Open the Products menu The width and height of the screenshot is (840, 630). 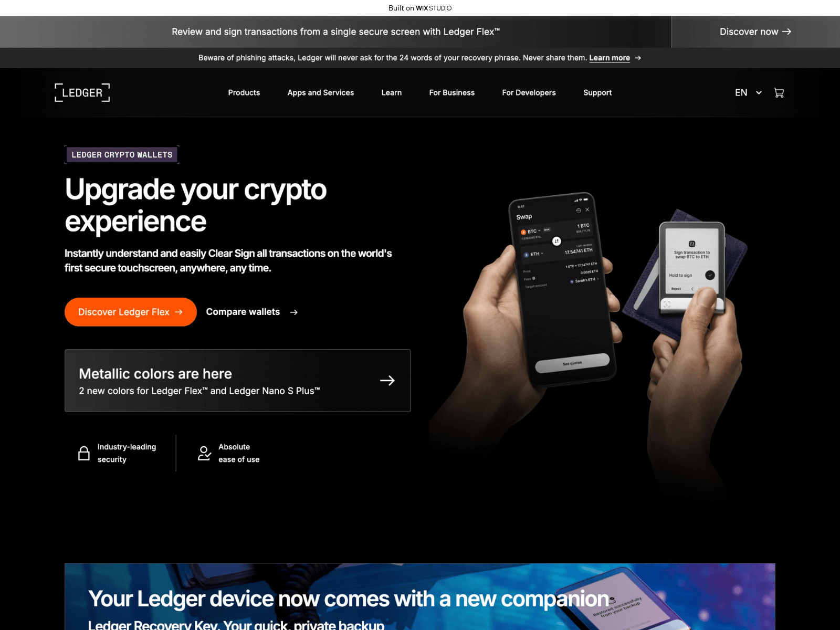pos(244,92)
